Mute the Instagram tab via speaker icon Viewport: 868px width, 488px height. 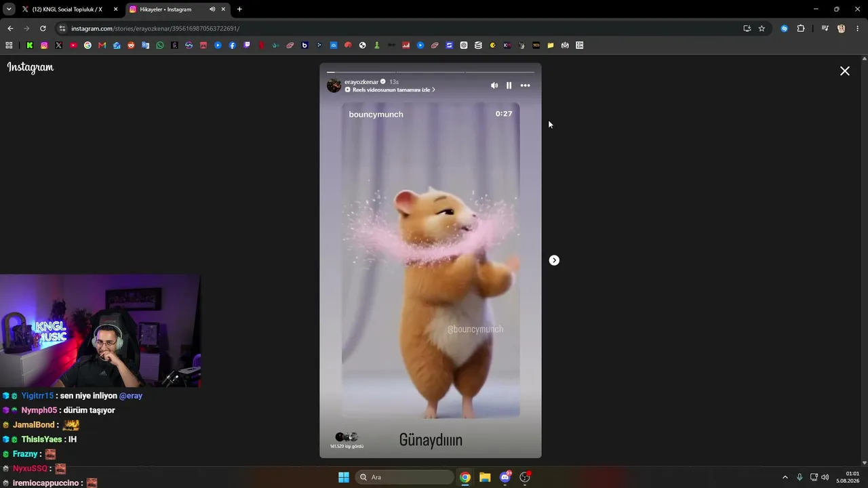click(212, 9)
